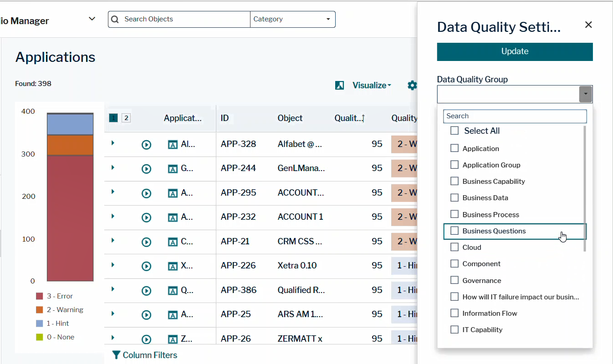613x364 pixels.
Task: Close the Data Quality Settings panel
Action: tap(588, 25)
